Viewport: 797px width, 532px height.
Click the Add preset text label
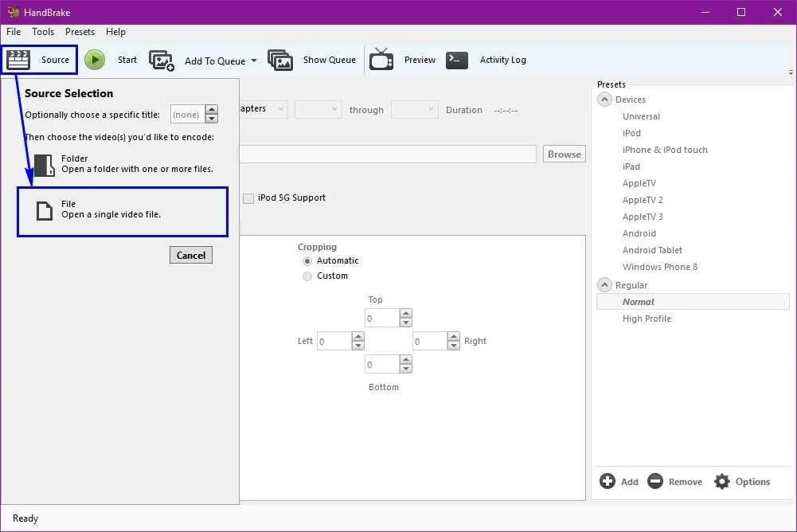point(629,482)
